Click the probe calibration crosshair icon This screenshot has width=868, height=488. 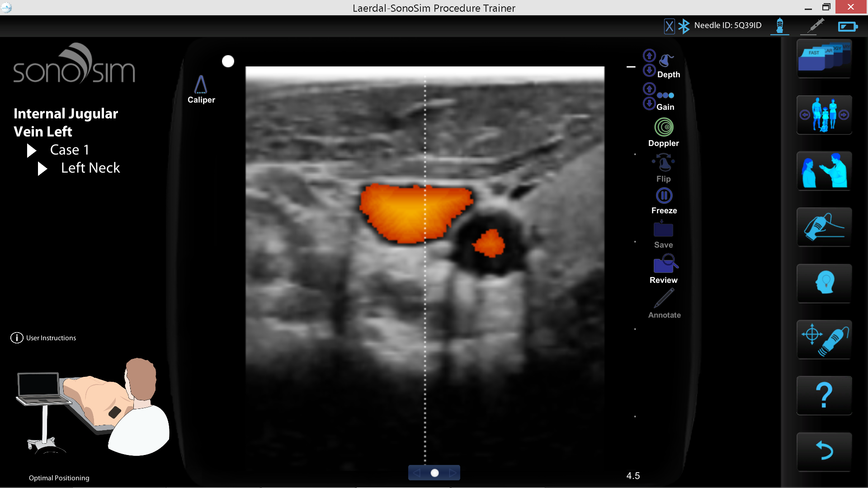click(x=824, y=340)
